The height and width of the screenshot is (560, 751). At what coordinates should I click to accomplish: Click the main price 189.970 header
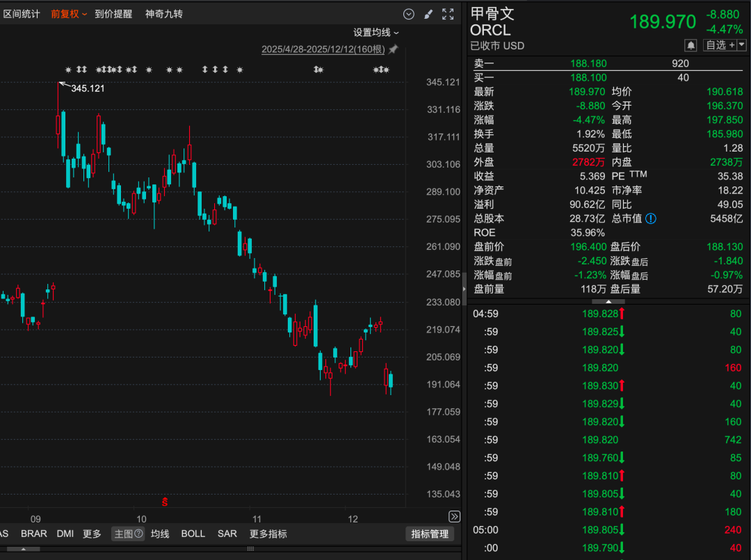[x=663, y=22]
